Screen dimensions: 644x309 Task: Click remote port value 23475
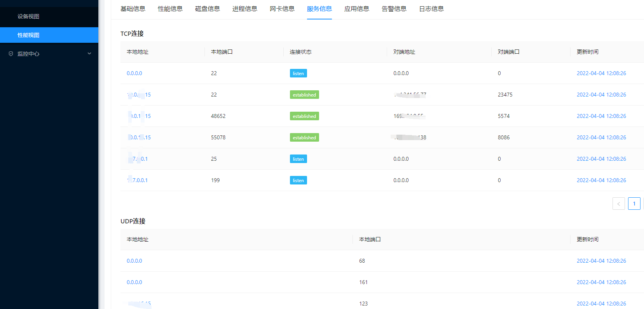[x=505, y=95]
